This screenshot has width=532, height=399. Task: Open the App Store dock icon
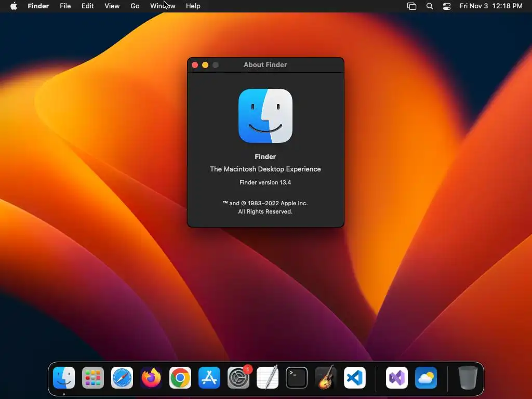pos(209,378)
